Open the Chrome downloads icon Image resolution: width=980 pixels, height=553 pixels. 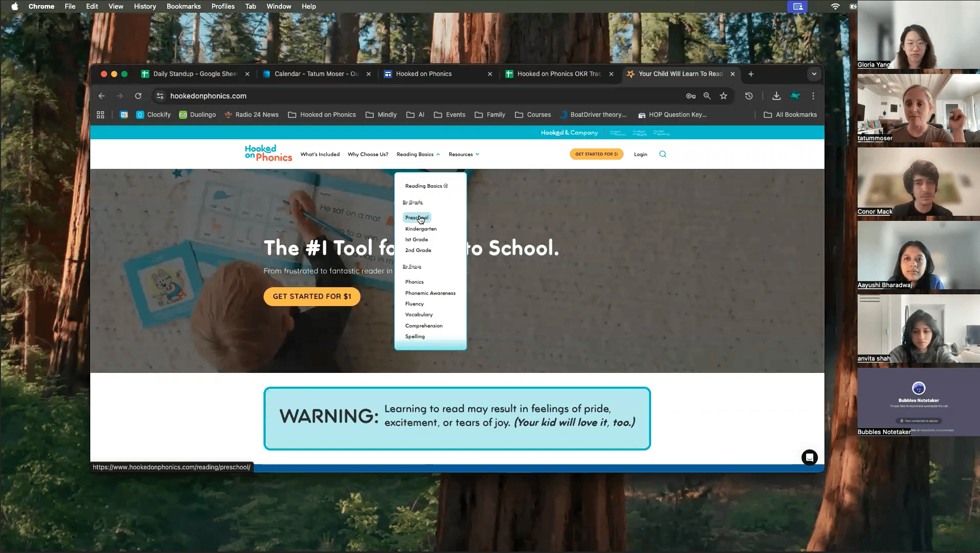[x=776, y=96]
